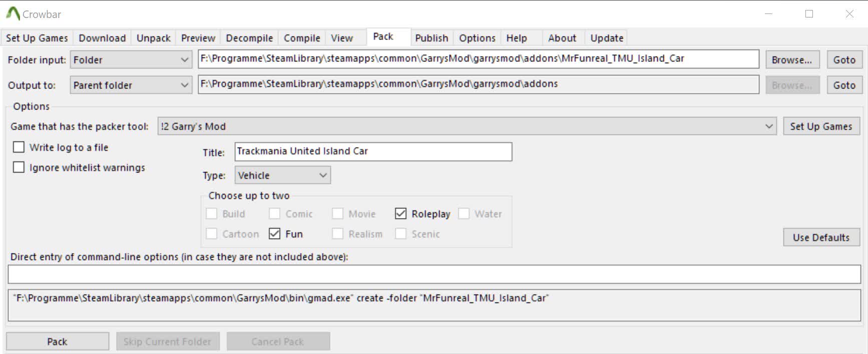868x354 pixels.
Task: Click the Crowbar app icon in title bar
Action: (x=13, y=13)
